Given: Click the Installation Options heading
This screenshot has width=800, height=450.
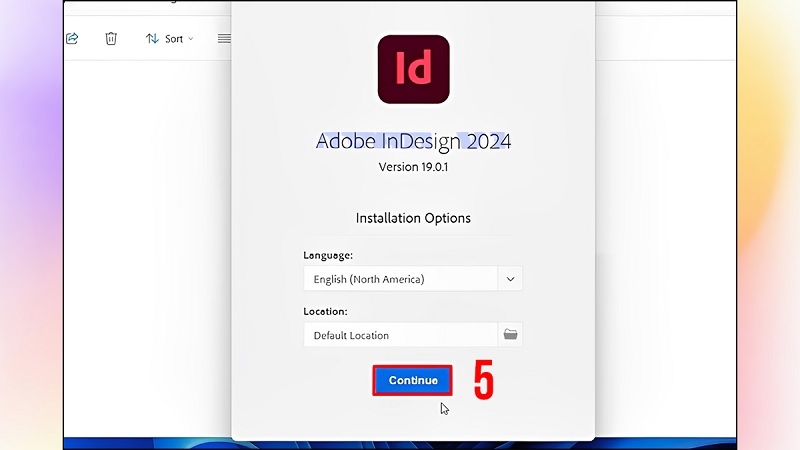Looking at the screenshot, I should 413,218.
